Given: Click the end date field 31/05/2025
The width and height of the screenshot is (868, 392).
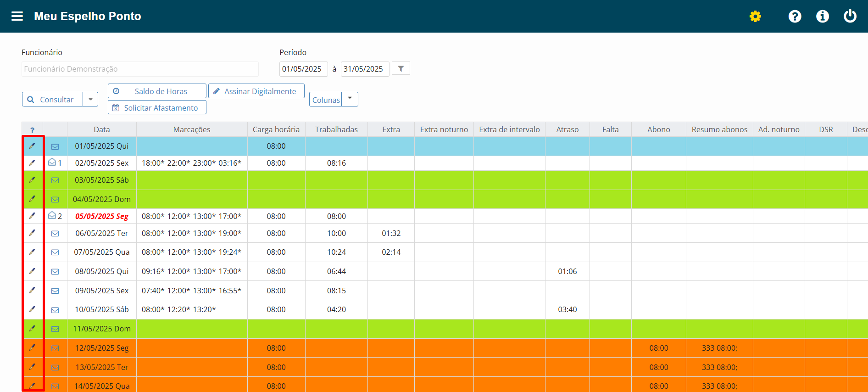Looking at the screenshot, I should 365,69.
